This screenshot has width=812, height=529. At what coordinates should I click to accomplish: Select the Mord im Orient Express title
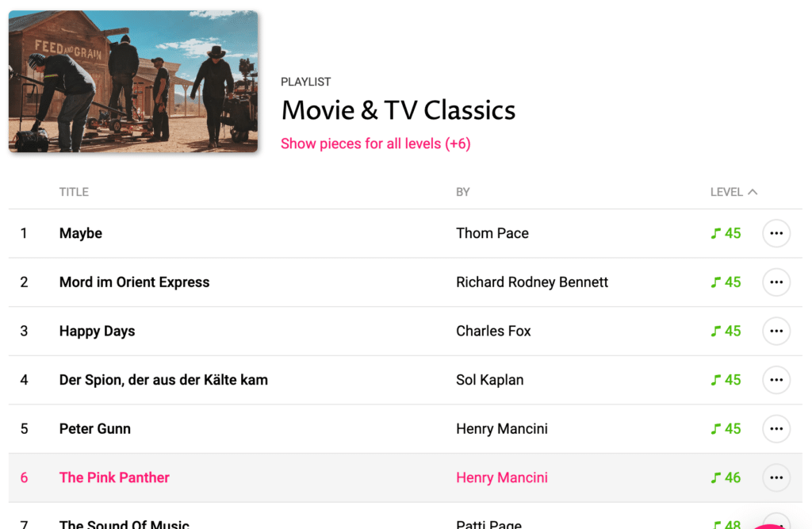[134, 282]
